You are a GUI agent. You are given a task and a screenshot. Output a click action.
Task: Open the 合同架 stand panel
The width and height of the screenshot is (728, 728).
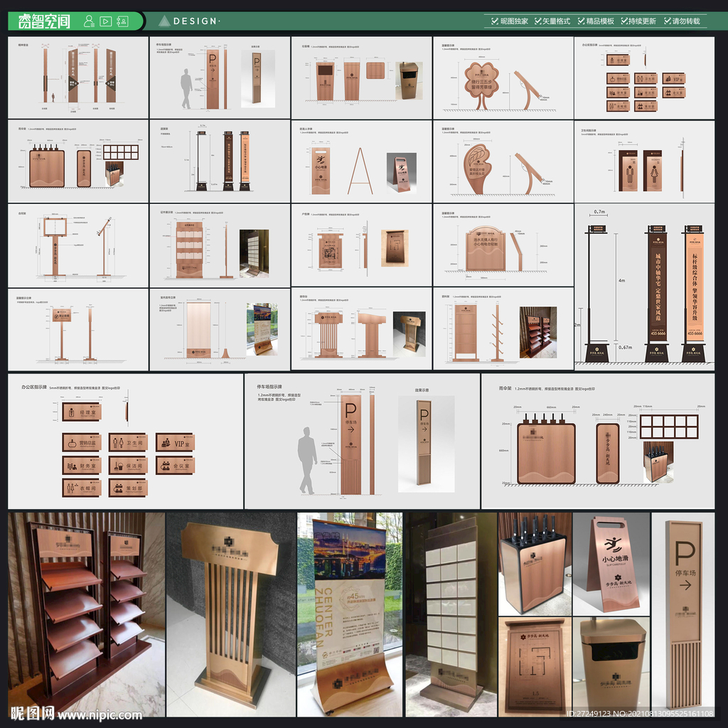[x=78, y=245]
